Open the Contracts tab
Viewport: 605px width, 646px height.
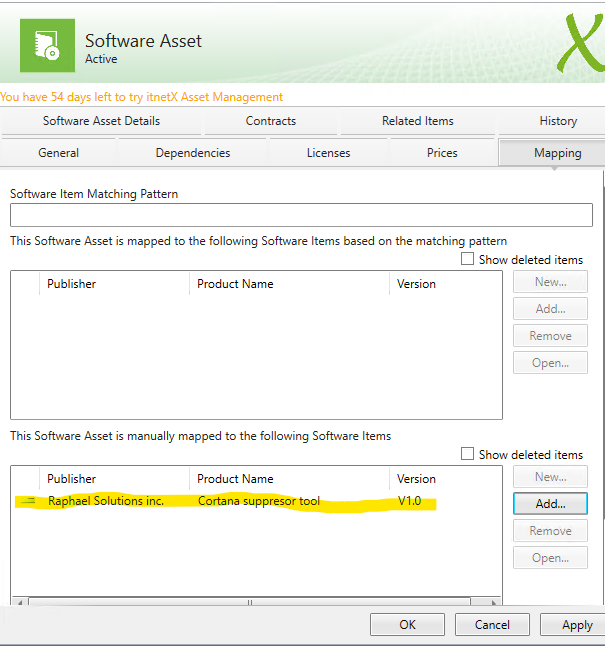[x=271, y=121]
